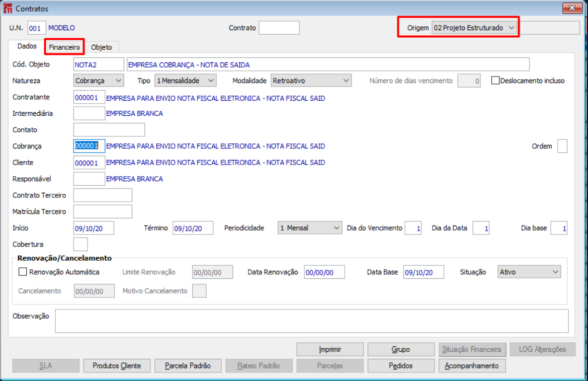Click the MODELO unit name text
This screenshot has width=588, height=381.
point(61,28)
